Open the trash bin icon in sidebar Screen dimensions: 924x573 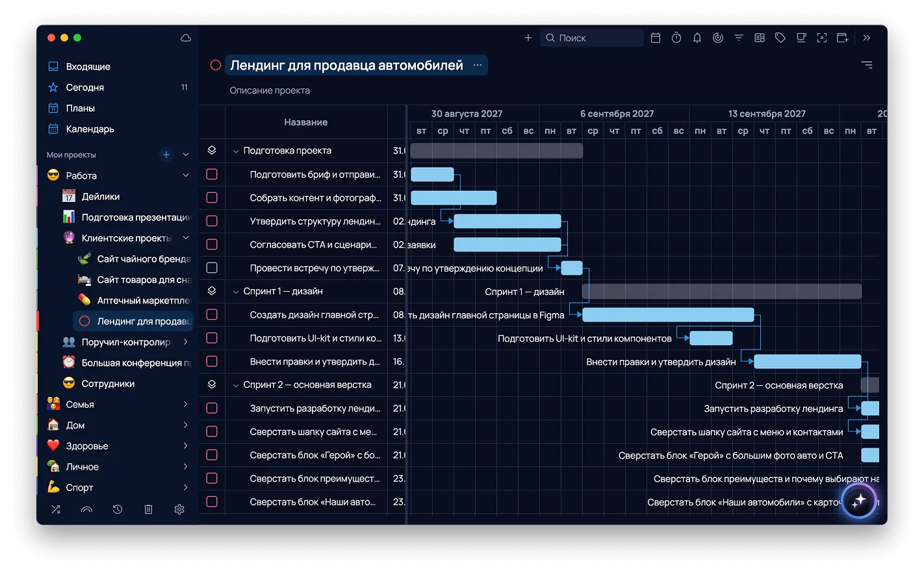[x=148, y=509]
